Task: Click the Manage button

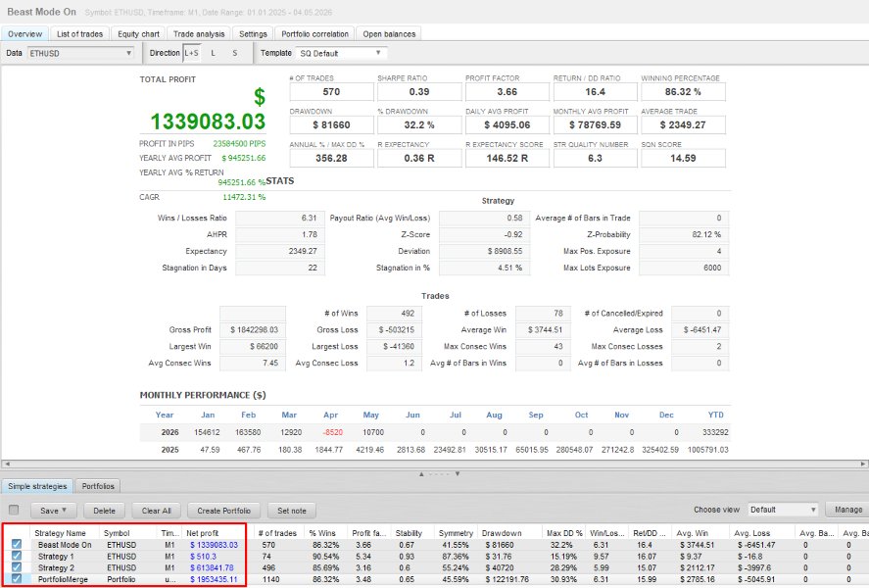Action: click(848, 510)
